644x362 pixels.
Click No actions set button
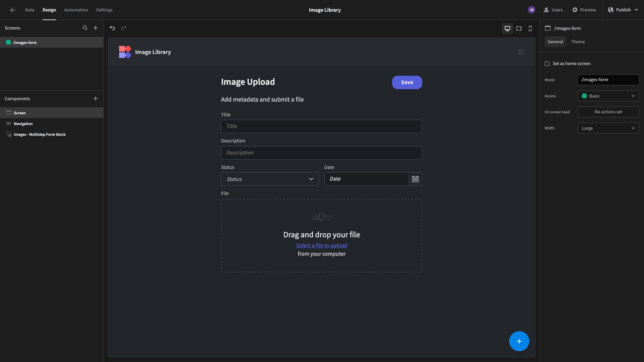(608, 112)
